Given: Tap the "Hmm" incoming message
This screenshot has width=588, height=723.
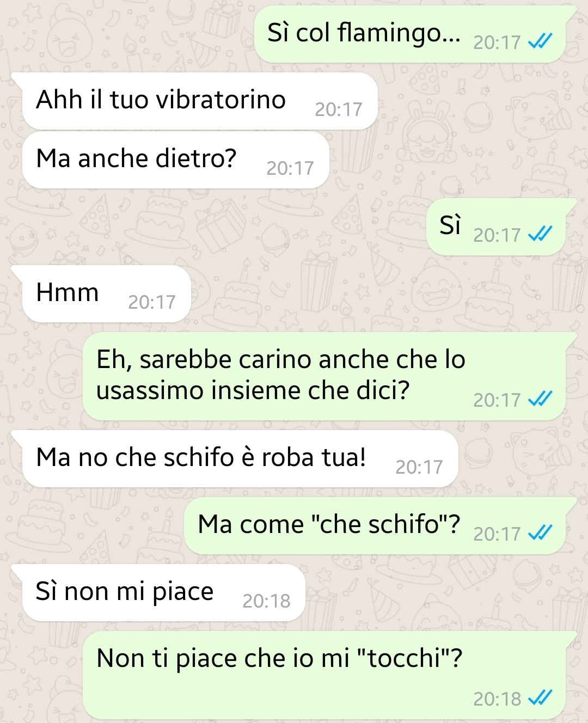Looking at the screenshot, I should coord(107,294).
